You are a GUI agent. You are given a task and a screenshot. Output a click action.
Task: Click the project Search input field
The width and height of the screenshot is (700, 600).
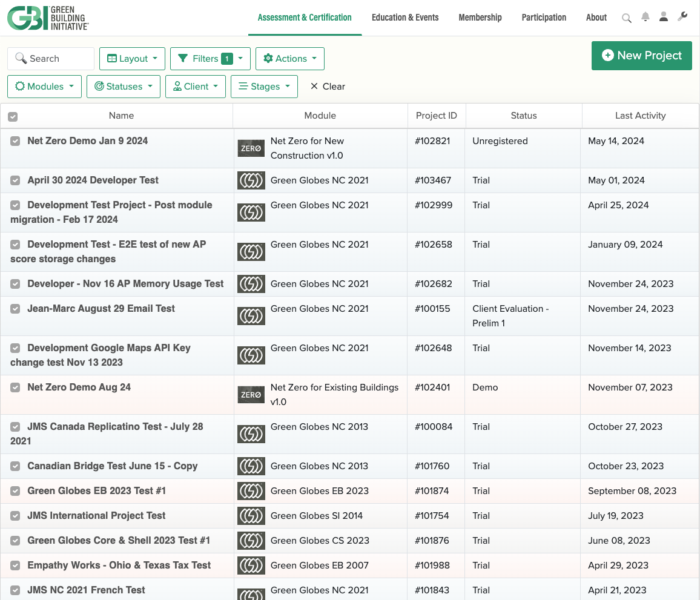[x=51, y=59]
